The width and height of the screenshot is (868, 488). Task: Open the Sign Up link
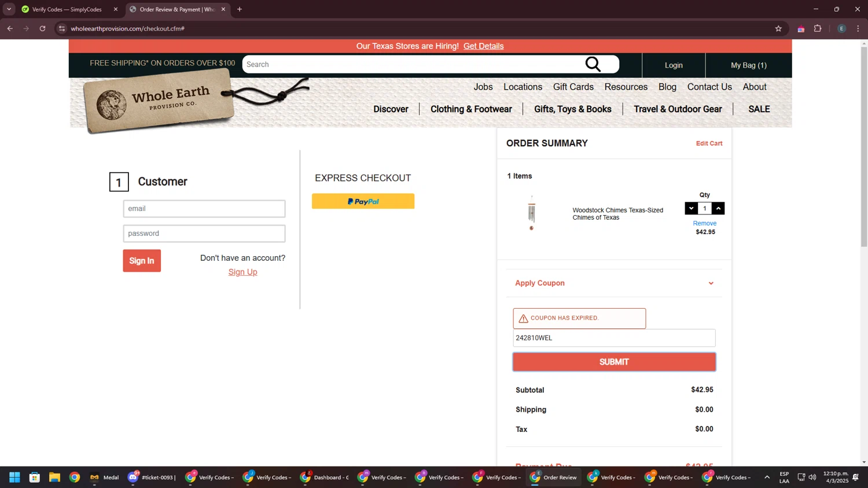(242, 272)
